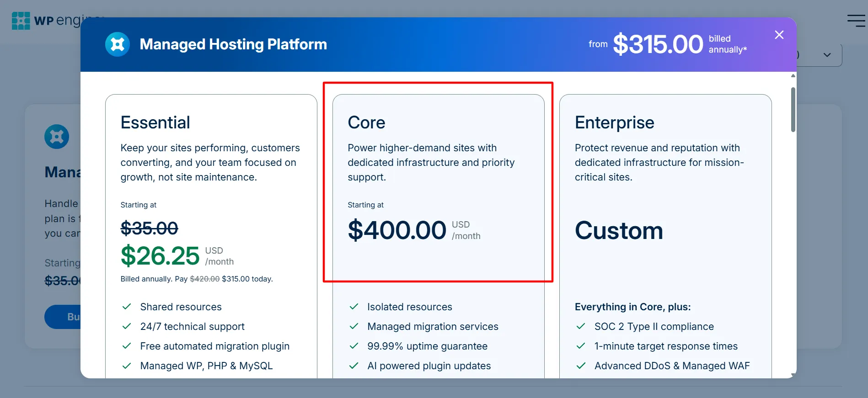Viewport: 868px width, 398px height.
Task: Click the checkmark beside Shared resources
Action: pyautogui.click(x=127, y=307)
